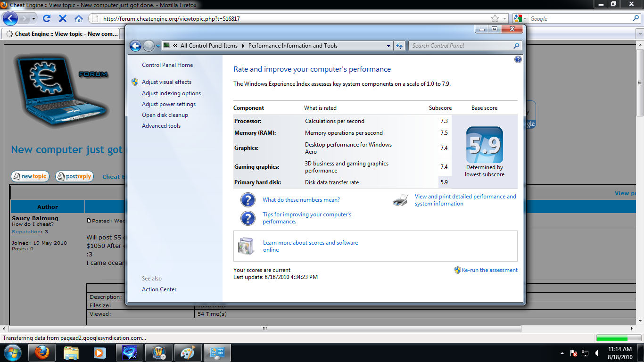This screenshot has width=644, height=362.
Task: Go back in the Firefox browser
Action: (x=10, y=19)
